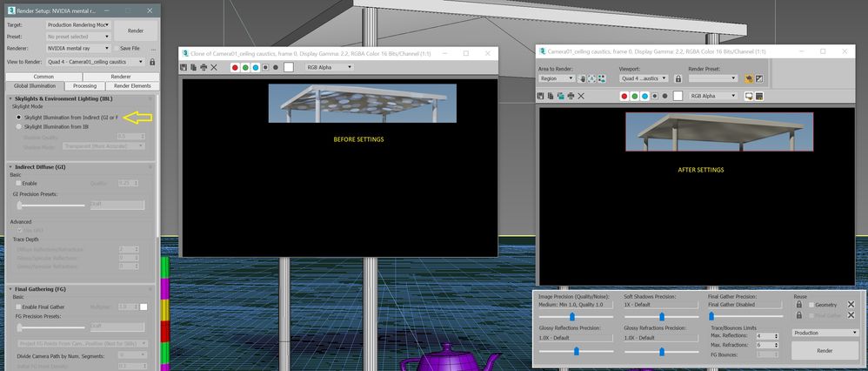Select Skylight Illumination from Indirect radio
This screenshot has height=371, width=868.
pos(19,118)
